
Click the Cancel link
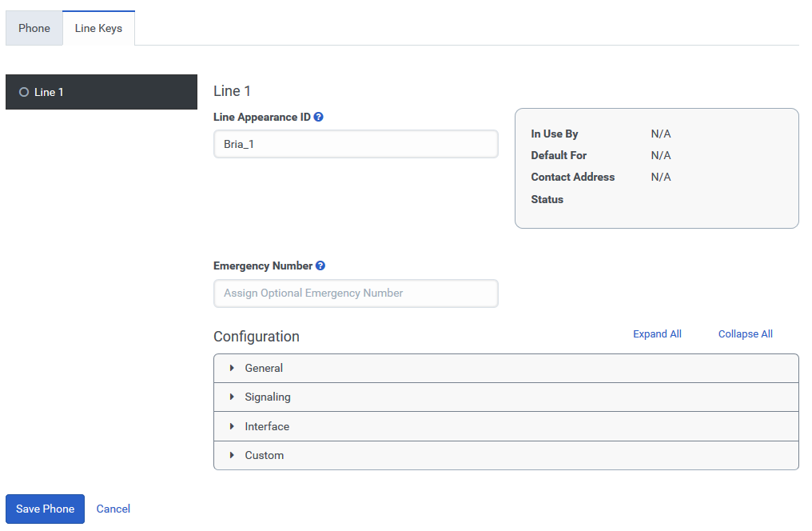coord(113,509)
